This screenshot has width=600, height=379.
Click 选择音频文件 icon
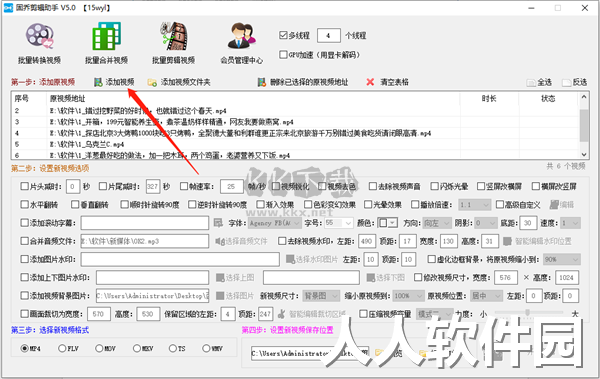[x=219, y=241]
